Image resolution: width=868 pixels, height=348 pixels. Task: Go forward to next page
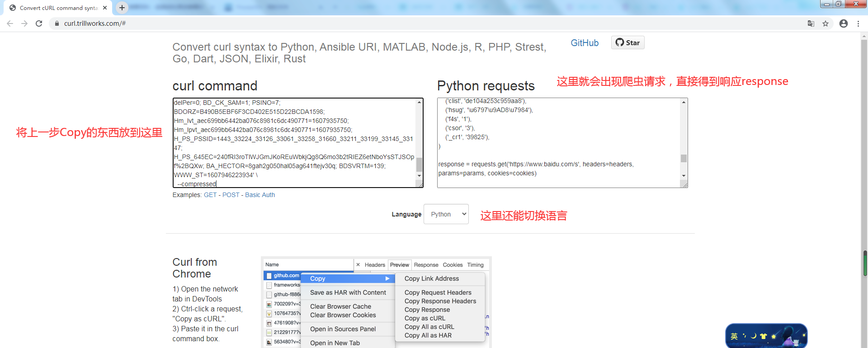coord(24,24)
